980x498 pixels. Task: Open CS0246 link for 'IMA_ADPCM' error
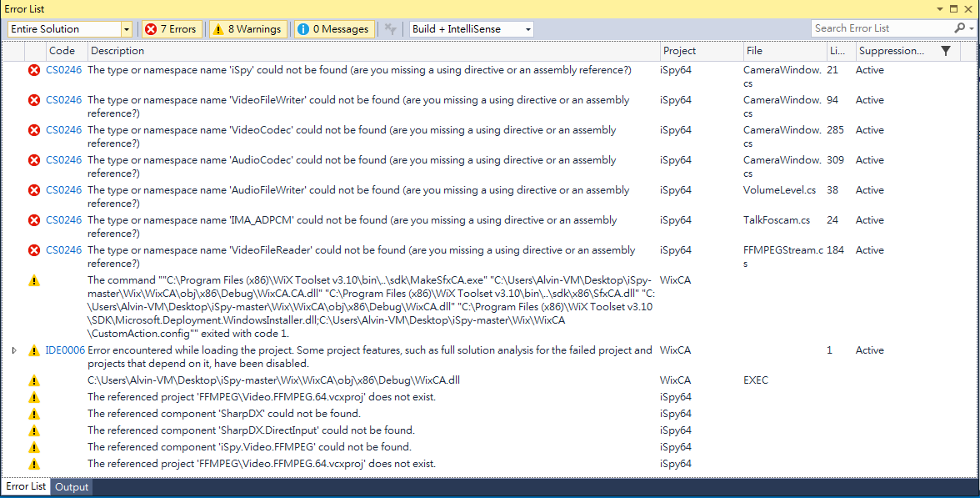[x=63, y=220]
